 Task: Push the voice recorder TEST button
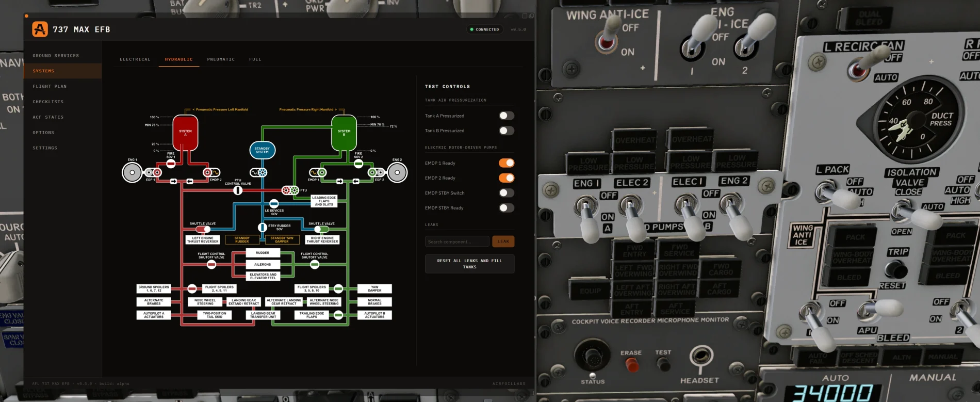tap(663, 364)
